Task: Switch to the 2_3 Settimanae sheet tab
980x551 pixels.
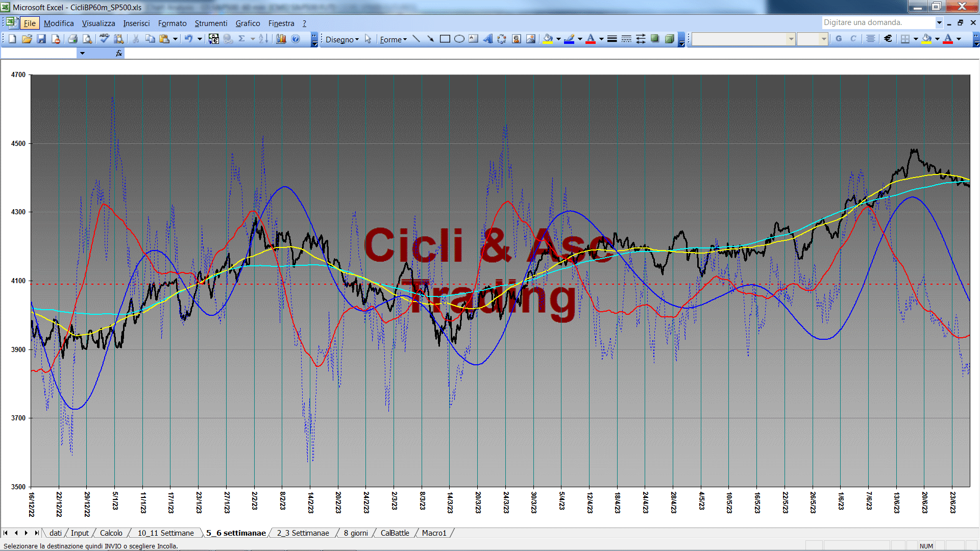Action: 303,533
